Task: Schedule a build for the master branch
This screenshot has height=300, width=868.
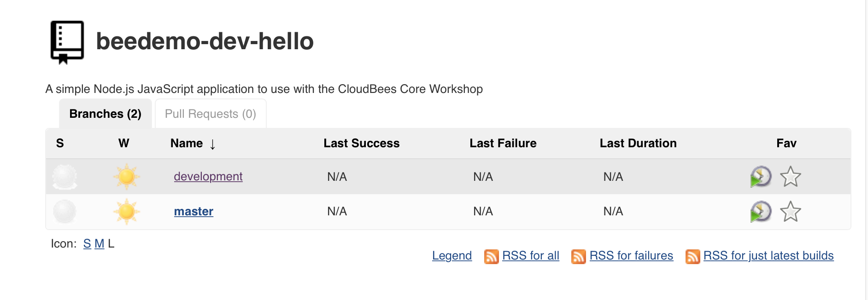Action: click(x=761, y=212)
